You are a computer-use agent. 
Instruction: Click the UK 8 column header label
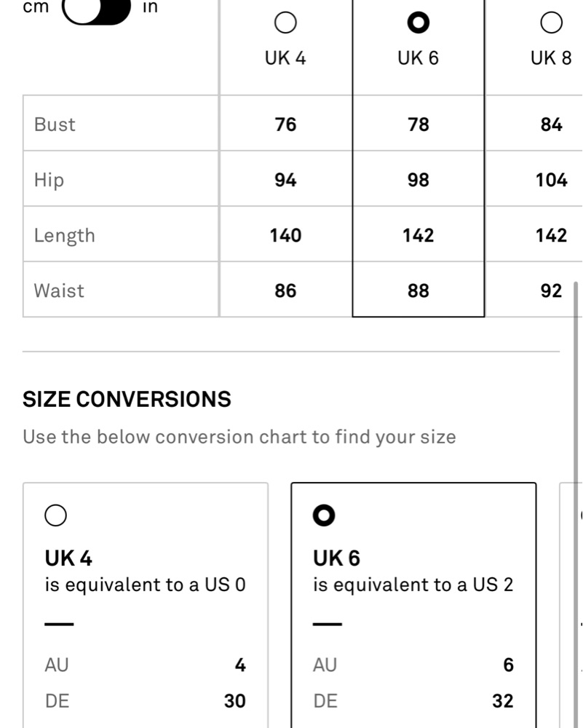click(x=552, y=58)
